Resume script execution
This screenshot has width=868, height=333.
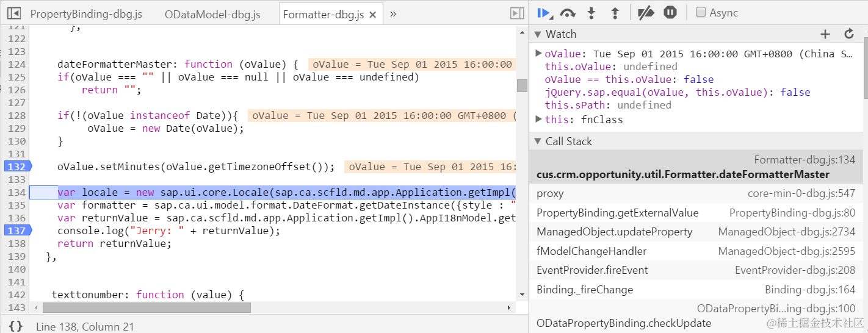click(x=544, y=13)
